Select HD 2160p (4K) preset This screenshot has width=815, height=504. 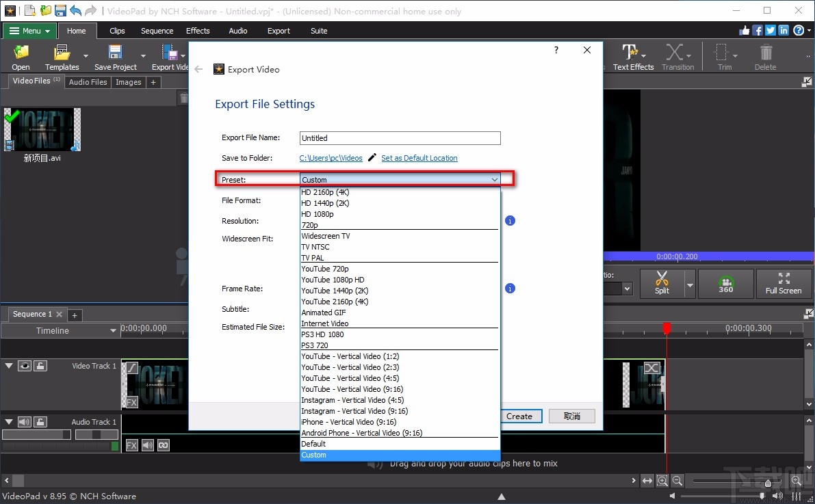click(400, 192)
